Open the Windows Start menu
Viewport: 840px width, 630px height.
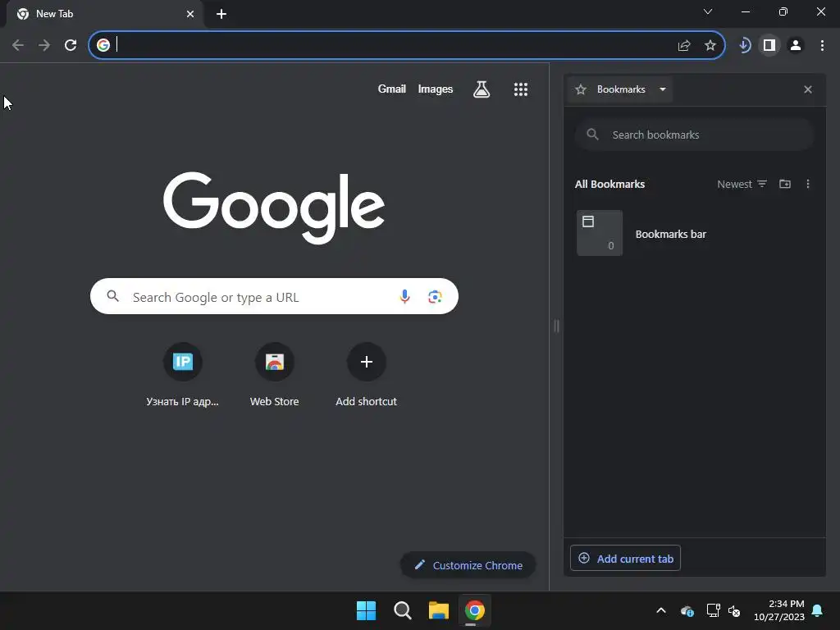coord(367,610)
